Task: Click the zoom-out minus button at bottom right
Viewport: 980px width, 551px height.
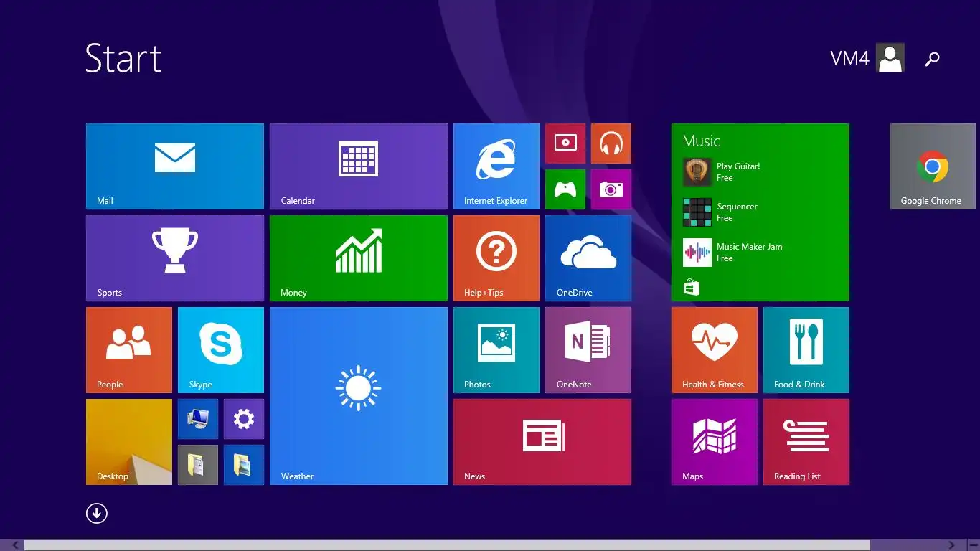Action: [974, 545]
